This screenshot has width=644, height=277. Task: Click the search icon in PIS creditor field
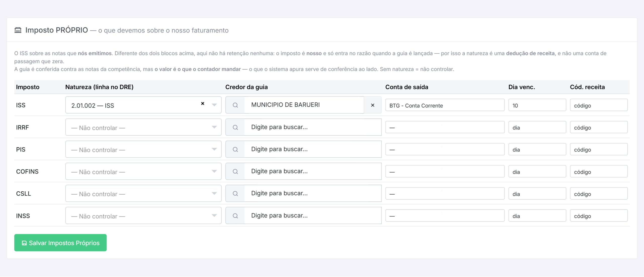click(x=235, y=149)
